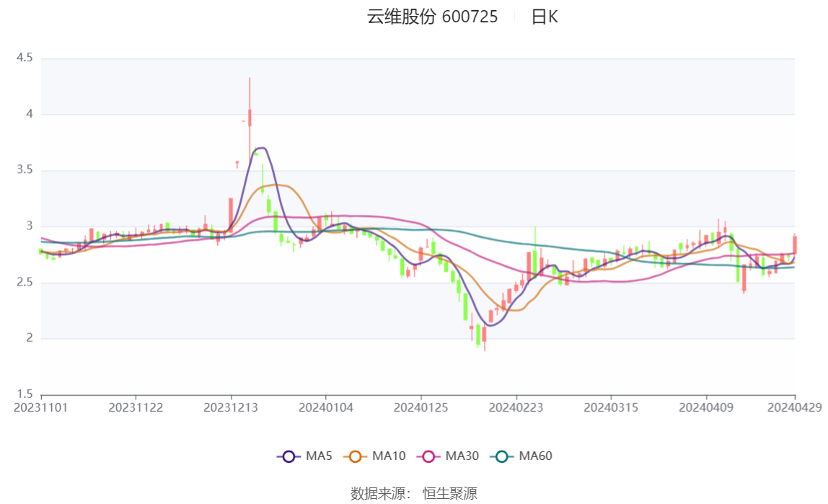828x504 pixels.
Task: Toggle the MA60 legend series
Action: [x=521, y=456]
